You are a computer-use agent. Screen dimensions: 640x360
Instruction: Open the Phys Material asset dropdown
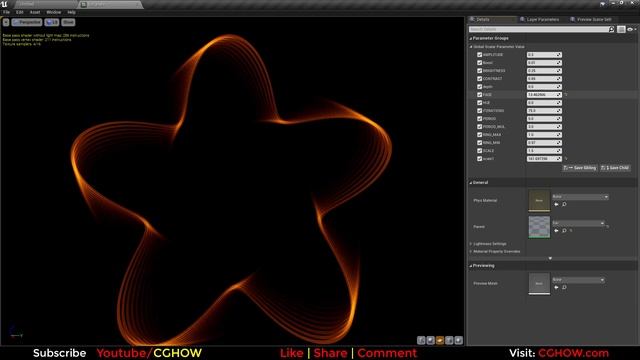(x=580, y=197)
